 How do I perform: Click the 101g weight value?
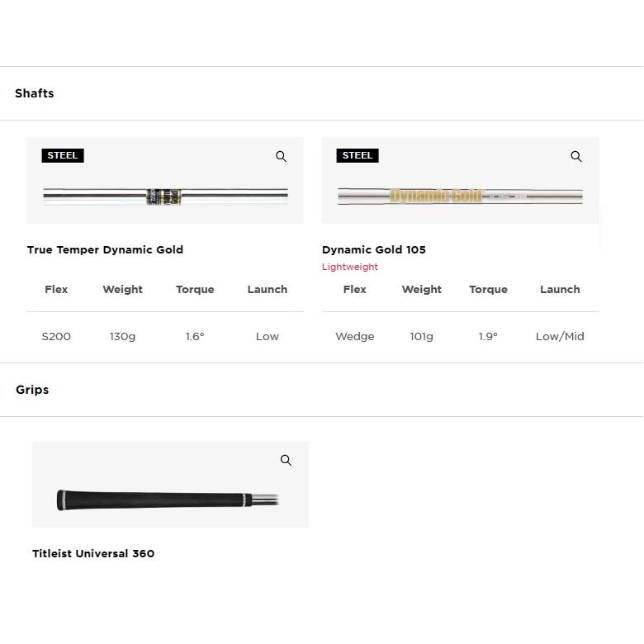(x=421, y=336)
